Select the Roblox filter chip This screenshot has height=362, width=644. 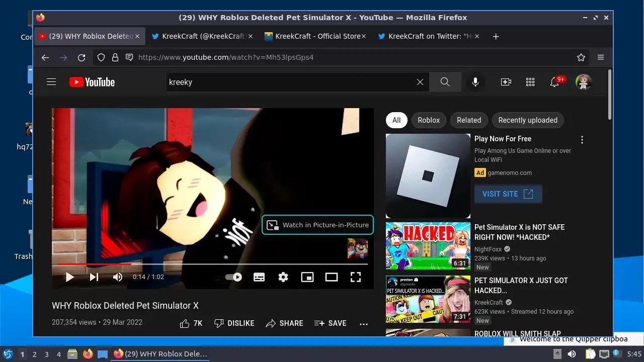(429, 120)
